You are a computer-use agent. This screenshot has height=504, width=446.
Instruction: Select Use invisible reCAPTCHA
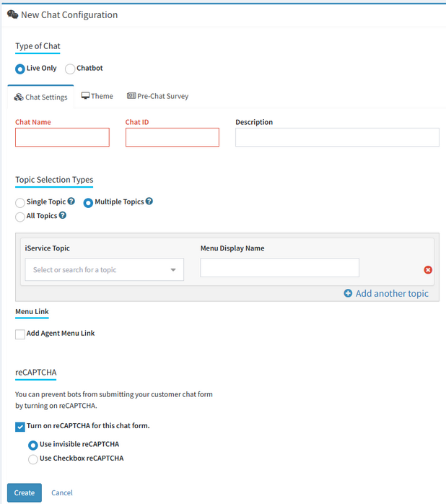click(32, 446)
